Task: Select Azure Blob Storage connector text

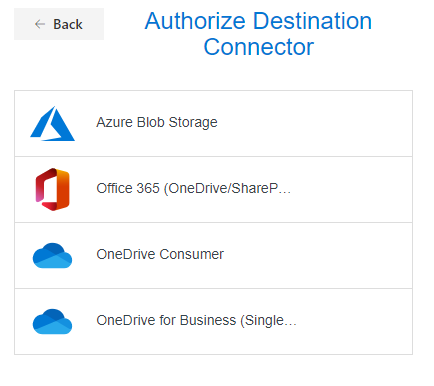Action: 157,122
